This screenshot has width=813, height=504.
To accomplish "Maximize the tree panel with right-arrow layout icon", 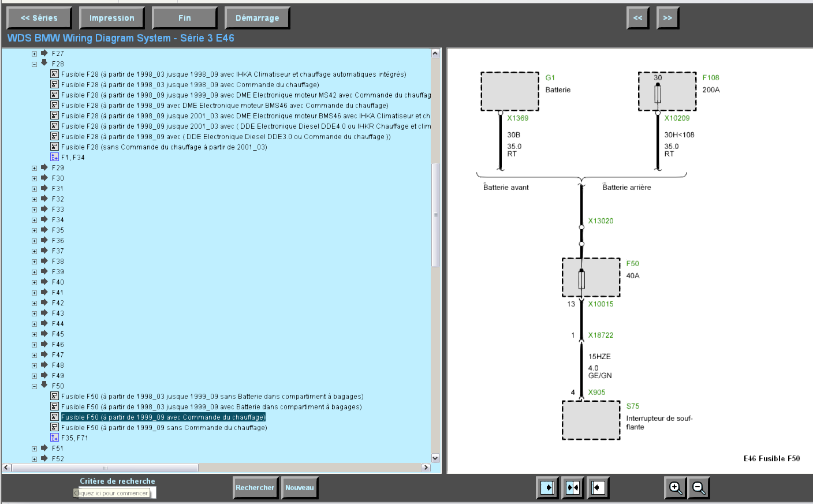I will coord(547,488).
